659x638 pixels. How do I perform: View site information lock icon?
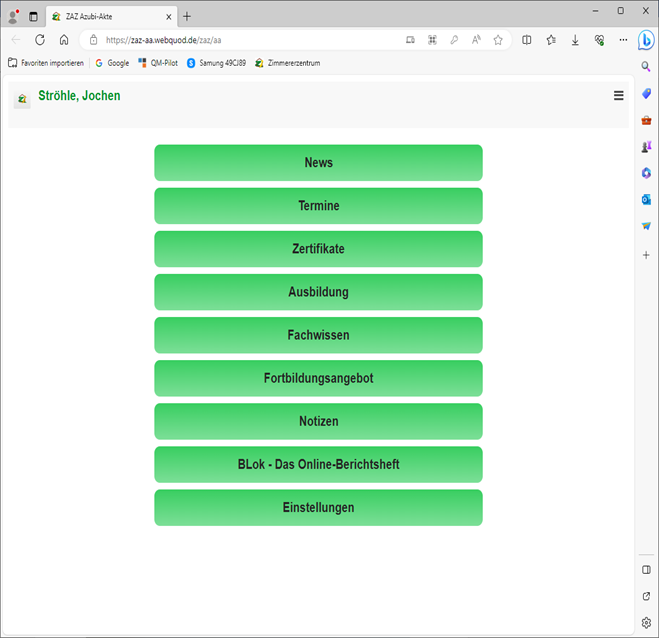tap(93, 40)
